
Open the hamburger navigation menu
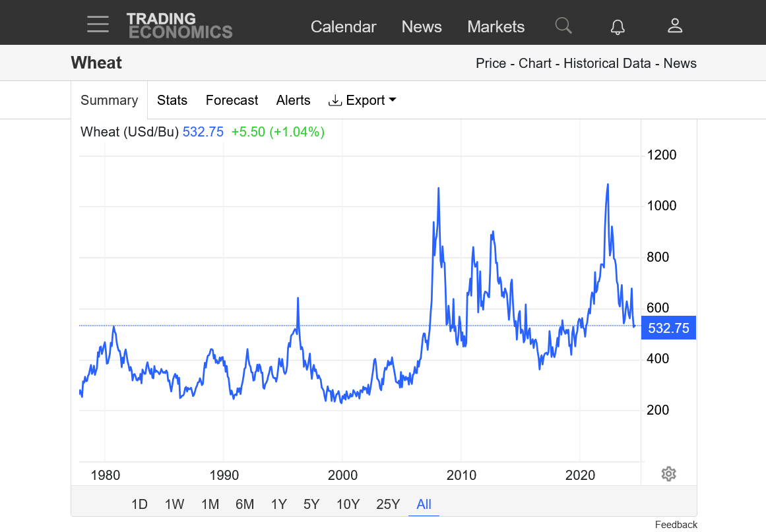tap(98, 25)
